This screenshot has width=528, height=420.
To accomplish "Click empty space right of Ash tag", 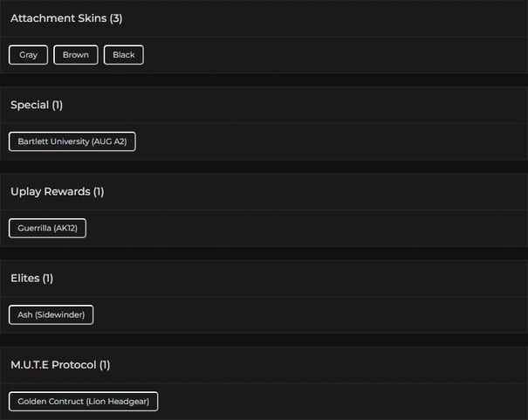I will tap(305, 314).
